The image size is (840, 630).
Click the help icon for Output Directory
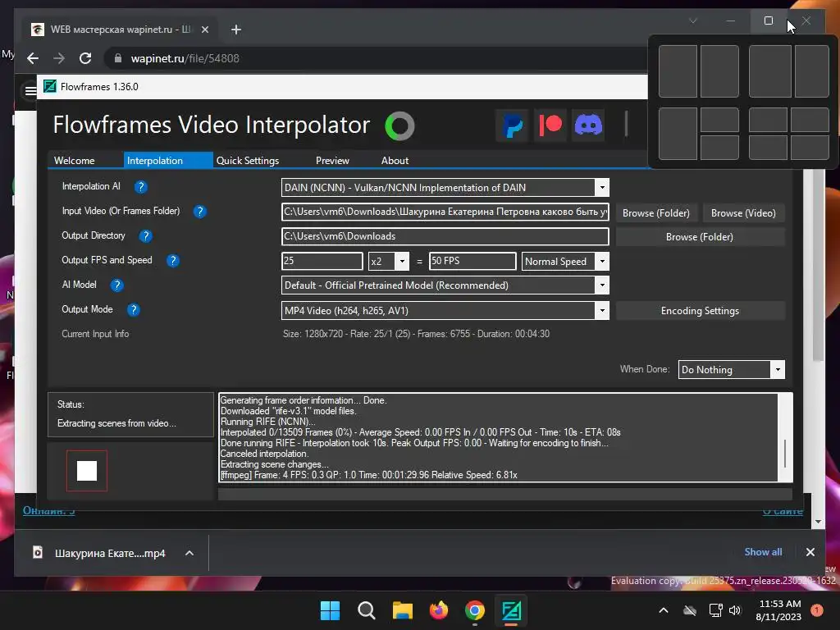145,236
